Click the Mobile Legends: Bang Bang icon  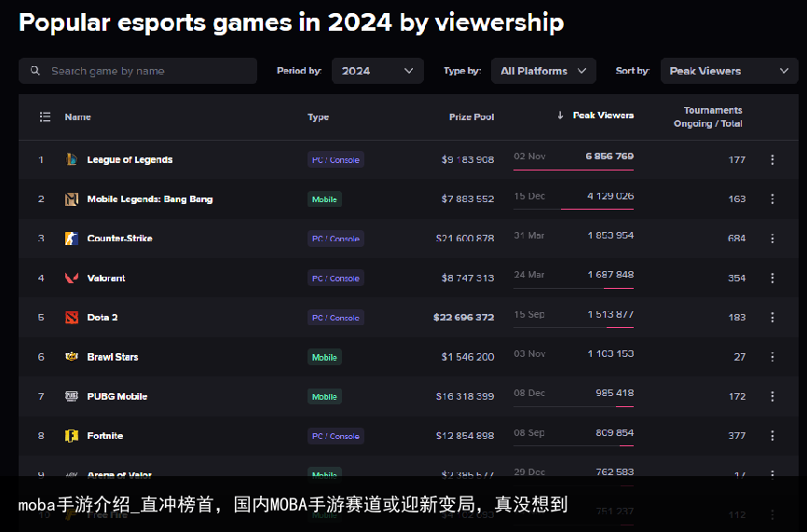click(72, 199)
